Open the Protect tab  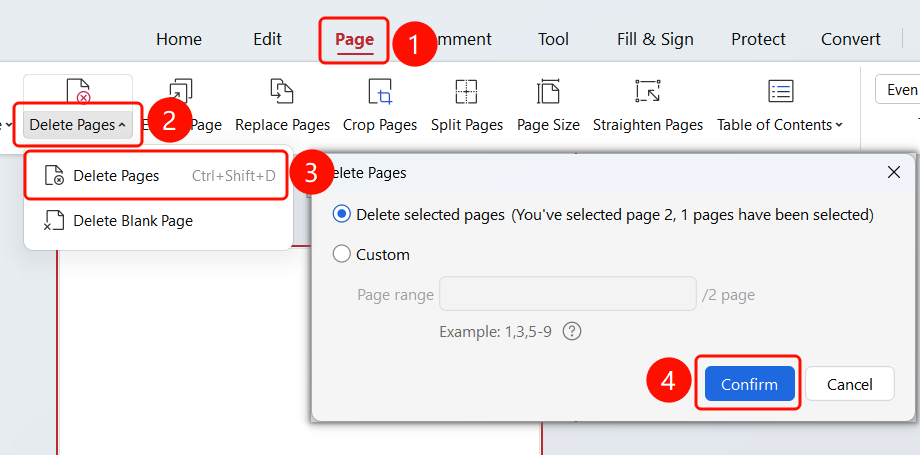pos(758,39)
